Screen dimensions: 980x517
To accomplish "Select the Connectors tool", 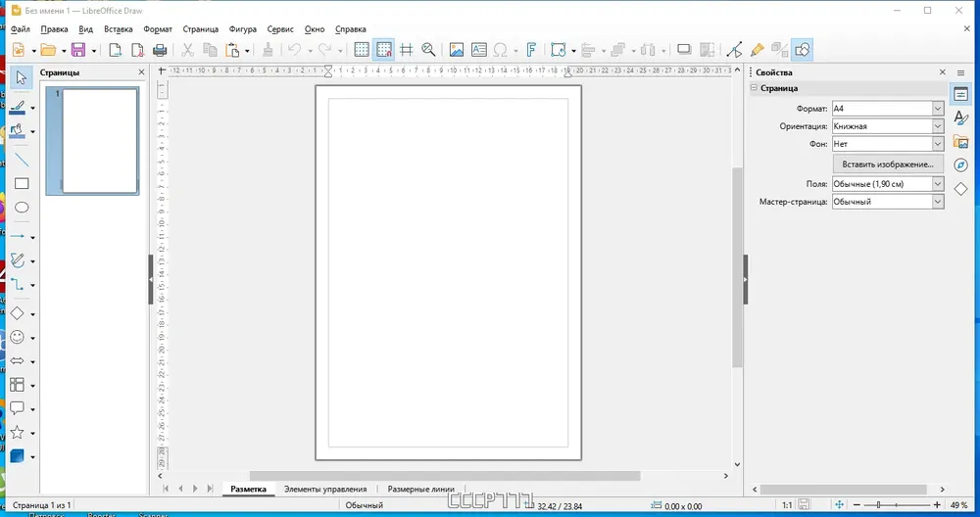I will (18, 285).
